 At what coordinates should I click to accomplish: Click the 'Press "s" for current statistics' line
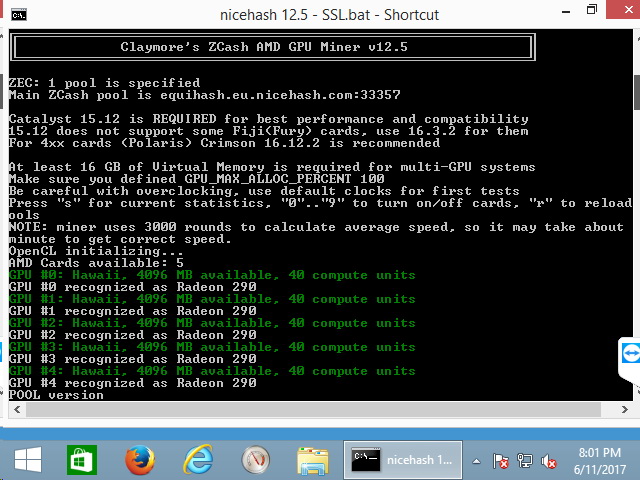tap(320, 203)
